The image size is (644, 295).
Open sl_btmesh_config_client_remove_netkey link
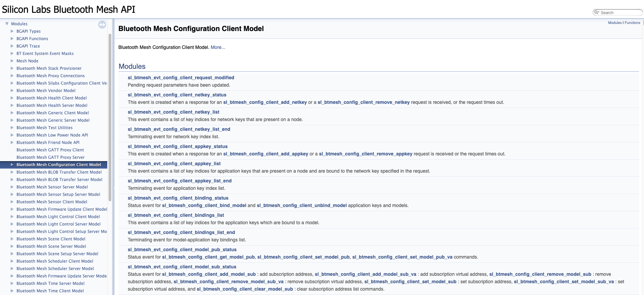tap(363, 102)
